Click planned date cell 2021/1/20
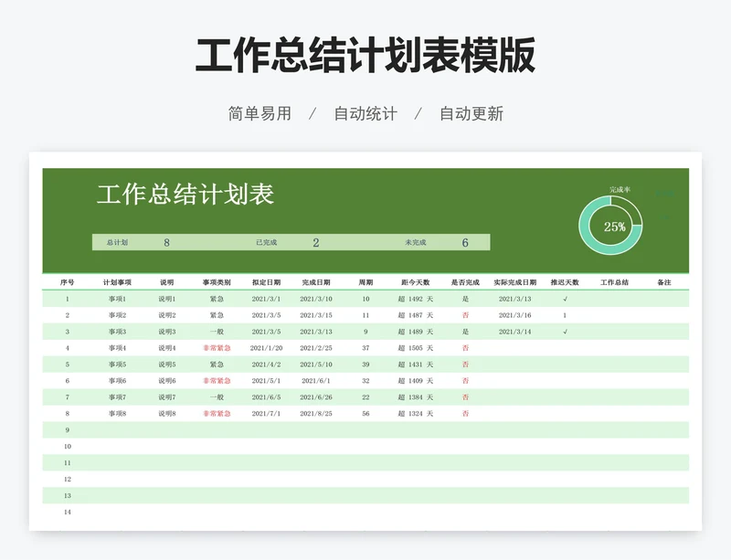 coord(266,348)
